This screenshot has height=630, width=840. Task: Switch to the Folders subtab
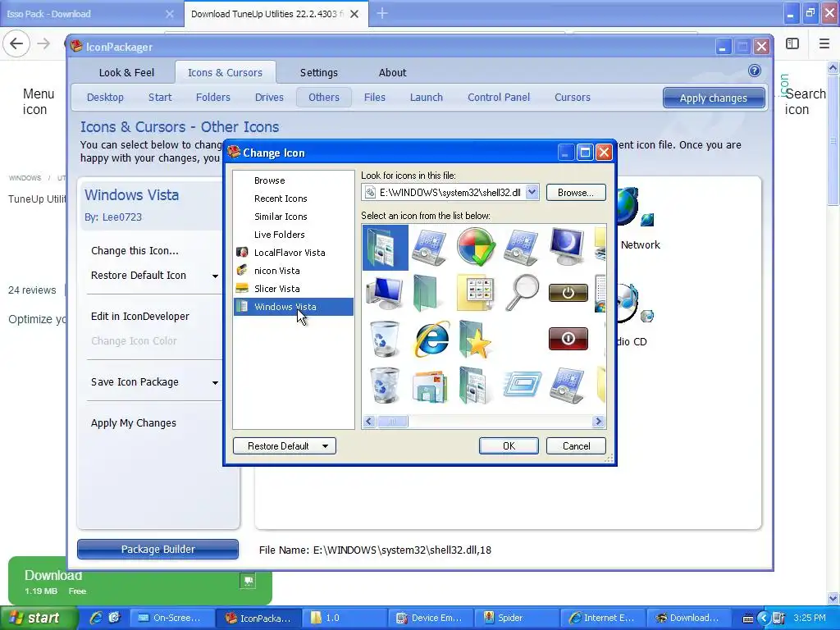[x=212, y=97]
